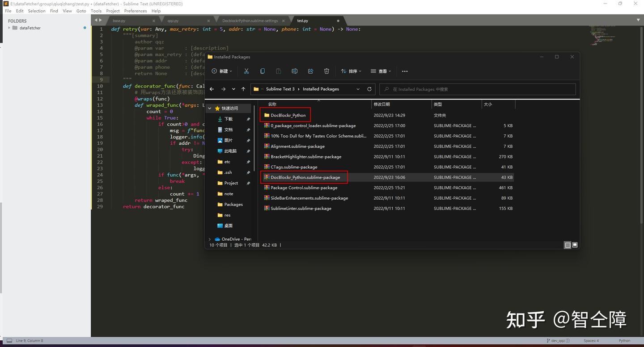Screen dimensions: 644x347
Task: Open the 排序 sort dropdown
Action: tap(350, 71)
